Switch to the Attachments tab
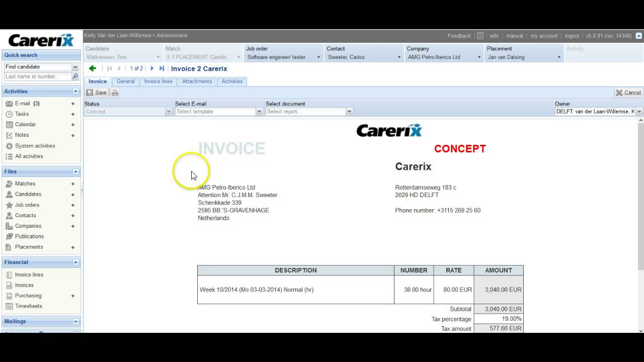Screen dimensions: 644x362 click(x=197, y=81)
